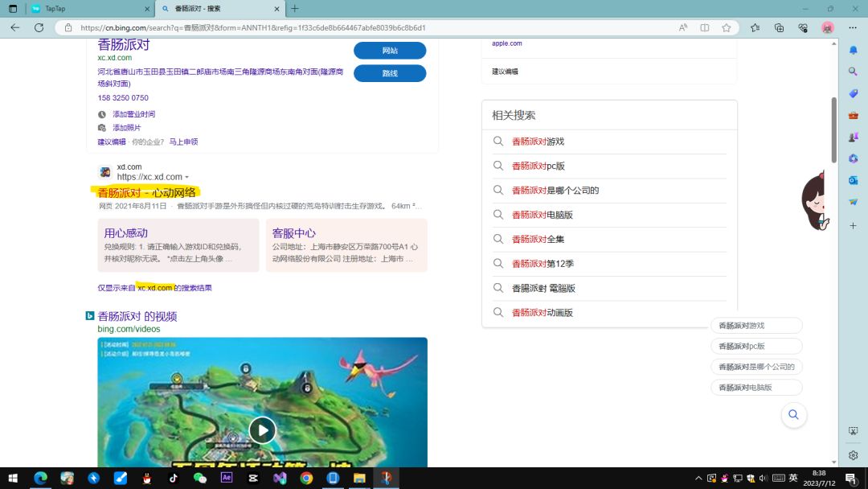
Task: Click inside the browser address bar
Action: 321,27
